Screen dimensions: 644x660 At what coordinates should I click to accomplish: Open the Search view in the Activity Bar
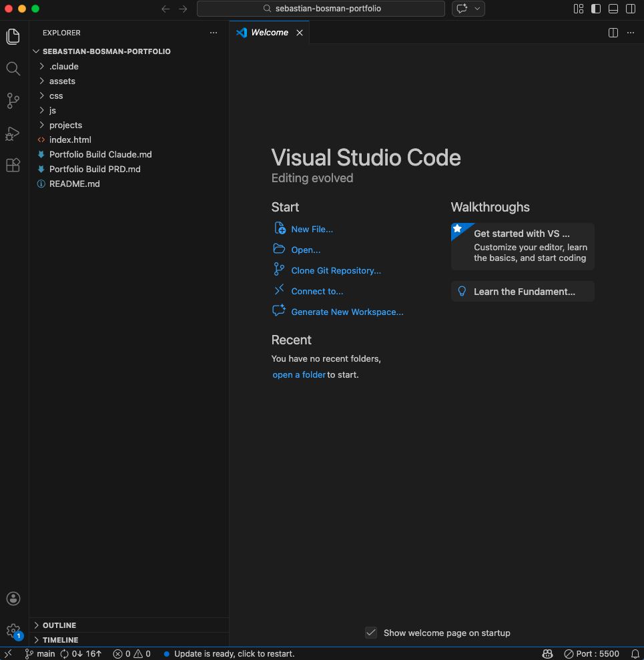pos(13,68)
